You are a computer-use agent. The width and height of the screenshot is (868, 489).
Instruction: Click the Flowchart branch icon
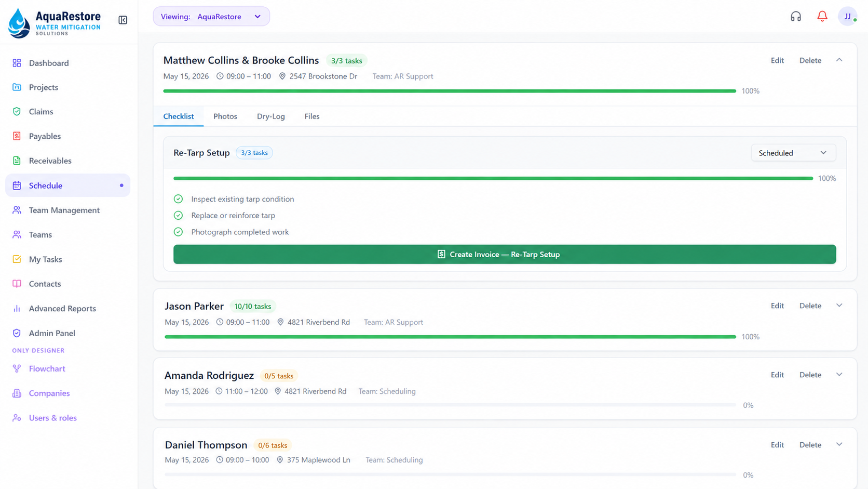tap(17, 368)
